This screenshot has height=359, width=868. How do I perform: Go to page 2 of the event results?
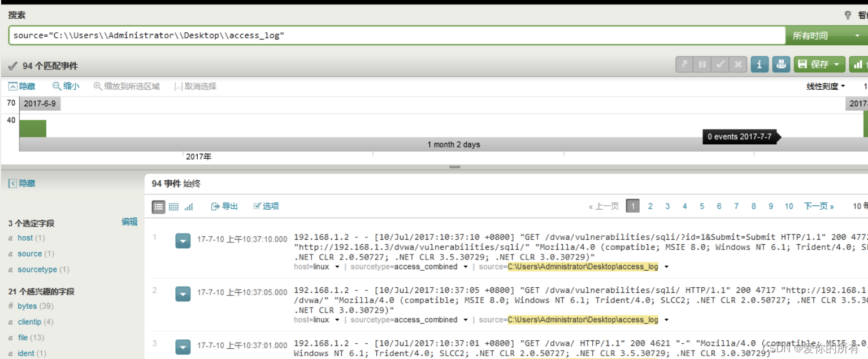(650, 206)
